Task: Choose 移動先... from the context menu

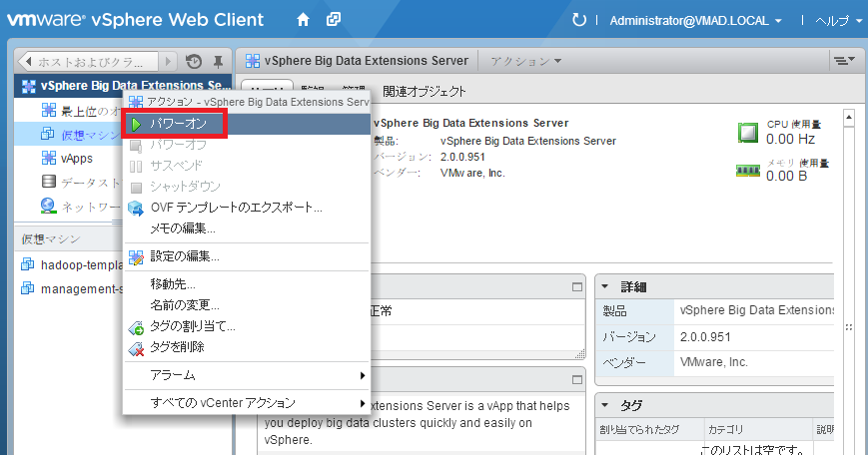Action: pos(247,284)
